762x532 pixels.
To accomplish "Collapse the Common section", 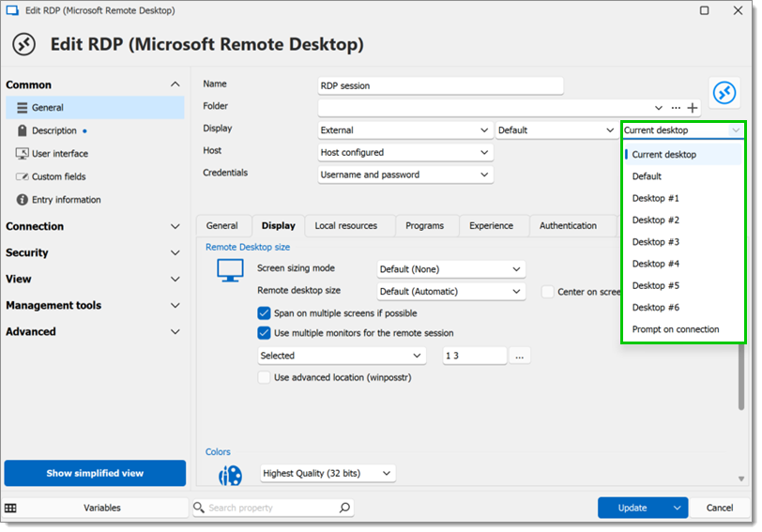I will pos(175,84).
